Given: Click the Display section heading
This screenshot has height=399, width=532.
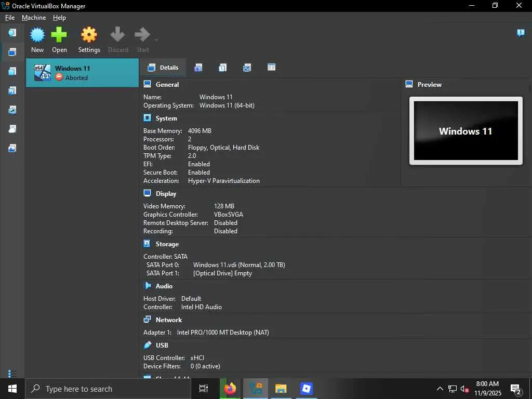Looking at the screenshot, I should pyautogui.click(x=166, y=194).
